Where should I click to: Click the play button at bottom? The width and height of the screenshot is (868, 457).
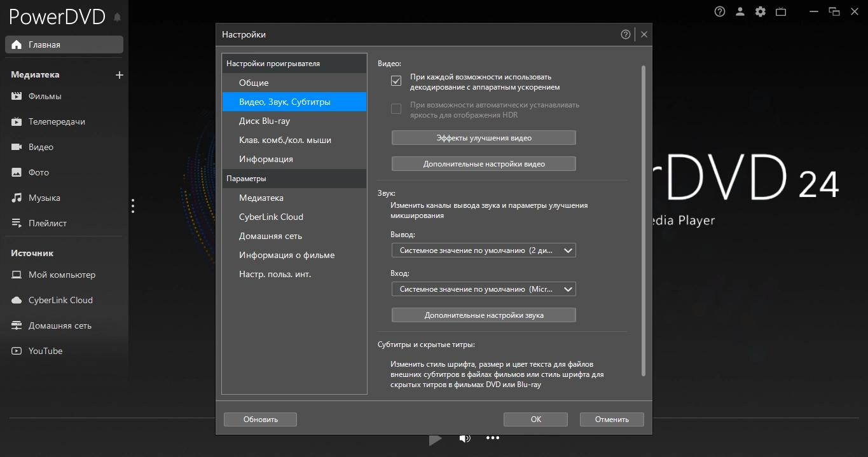[x=435, y=439]
